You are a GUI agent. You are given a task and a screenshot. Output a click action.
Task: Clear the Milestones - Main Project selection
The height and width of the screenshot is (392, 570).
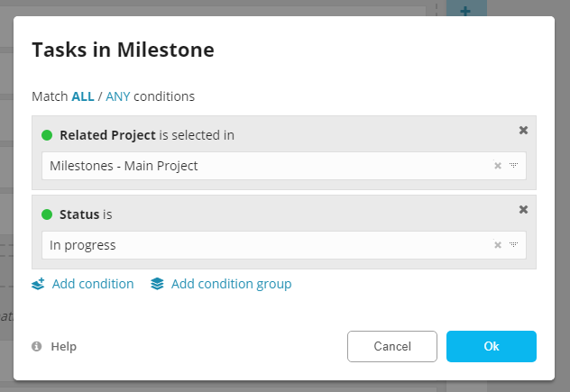(x=498, y=166)
